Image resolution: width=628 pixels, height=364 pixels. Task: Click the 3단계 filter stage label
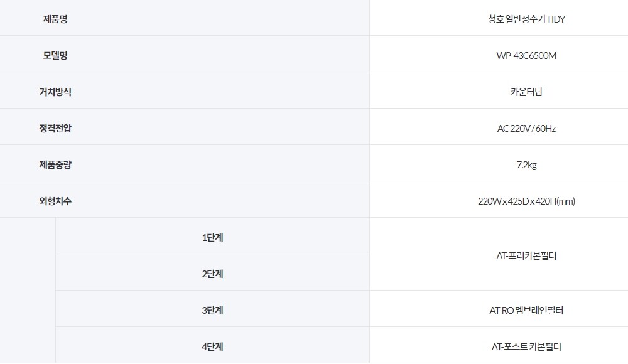[212, 310]
